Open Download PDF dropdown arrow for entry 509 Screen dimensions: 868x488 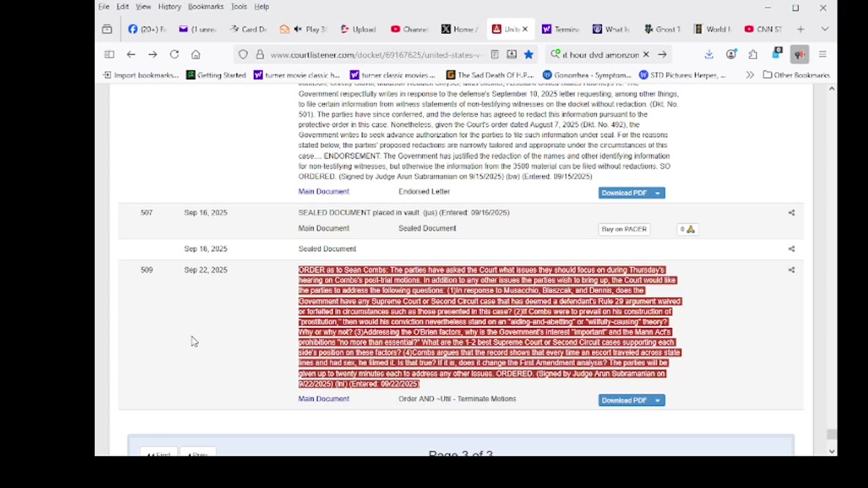tap(657, 401)
